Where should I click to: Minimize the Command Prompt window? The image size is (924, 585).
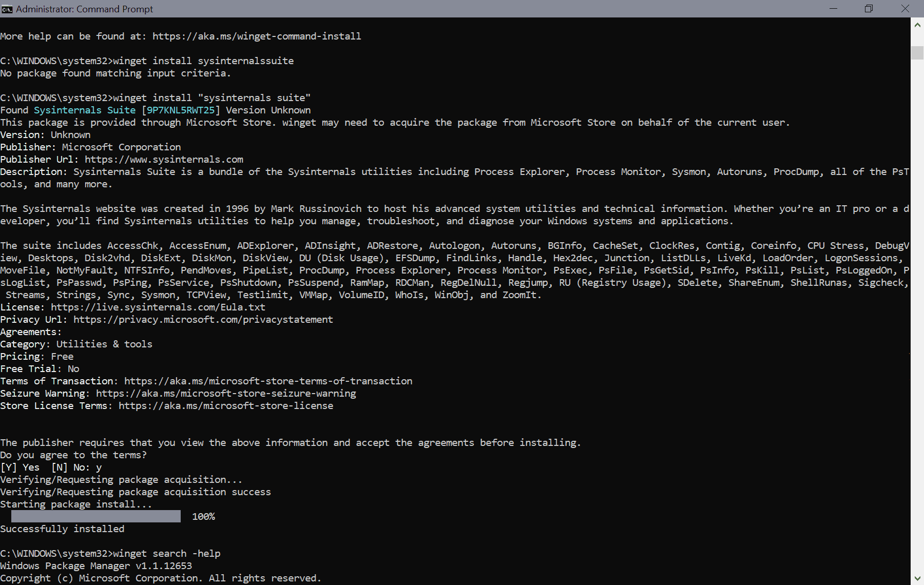point(833,9)
